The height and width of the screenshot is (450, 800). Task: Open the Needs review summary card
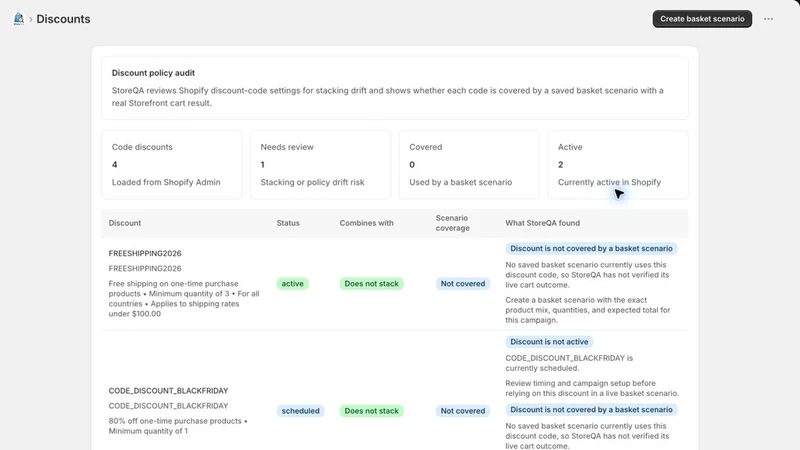[x=320, y=164]
